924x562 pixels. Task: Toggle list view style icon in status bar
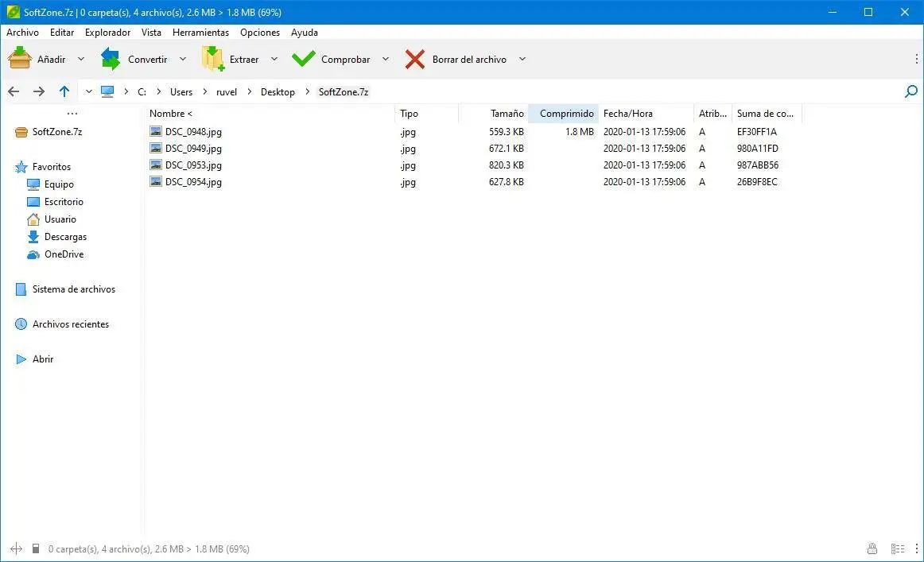click(x=898, y=548)
